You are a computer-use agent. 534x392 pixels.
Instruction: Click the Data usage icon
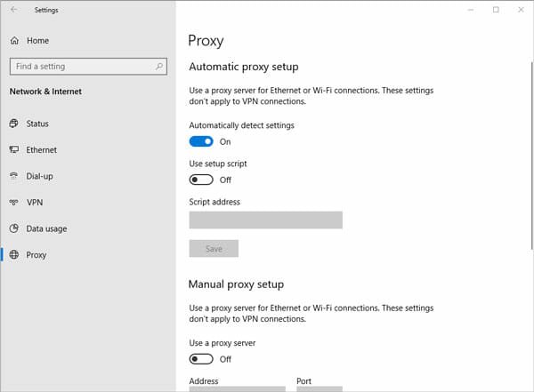(x=14, y=228)
